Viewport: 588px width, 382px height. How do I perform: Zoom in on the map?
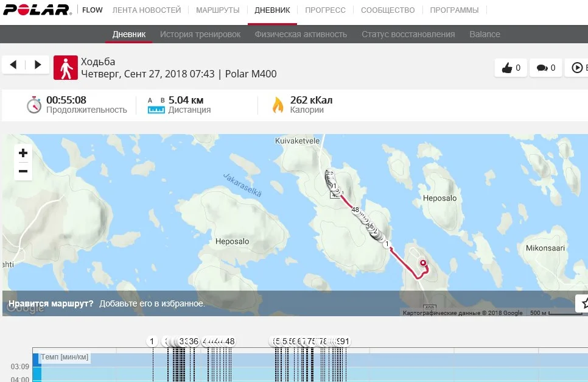point(23,153)
